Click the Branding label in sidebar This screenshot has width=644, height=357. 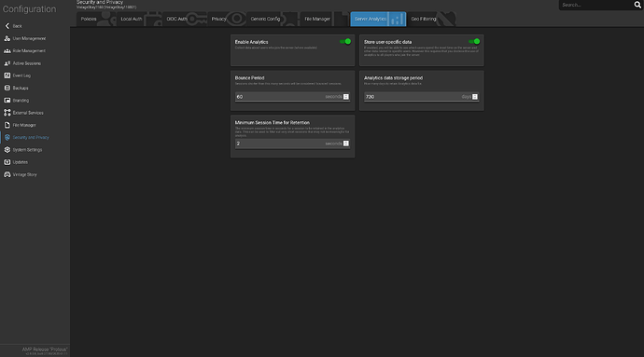click(x=21, y=100)
